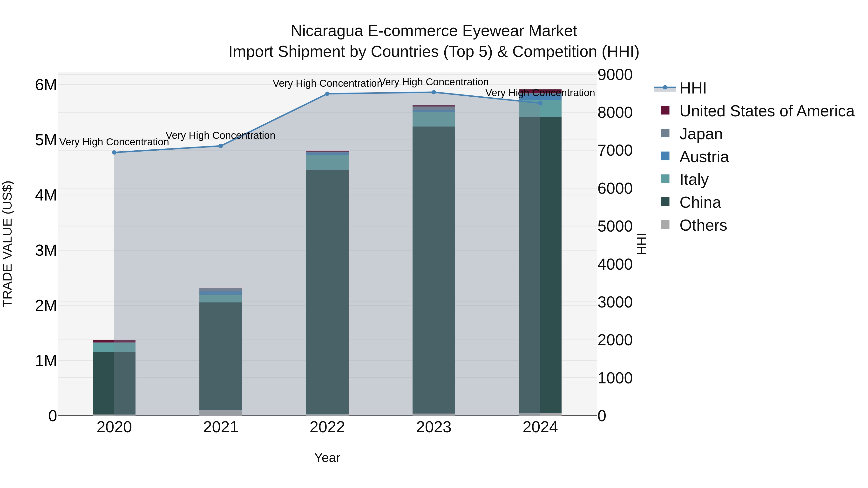
Task: Click the Japan slate legend swatch
Action: coord(665,133)
